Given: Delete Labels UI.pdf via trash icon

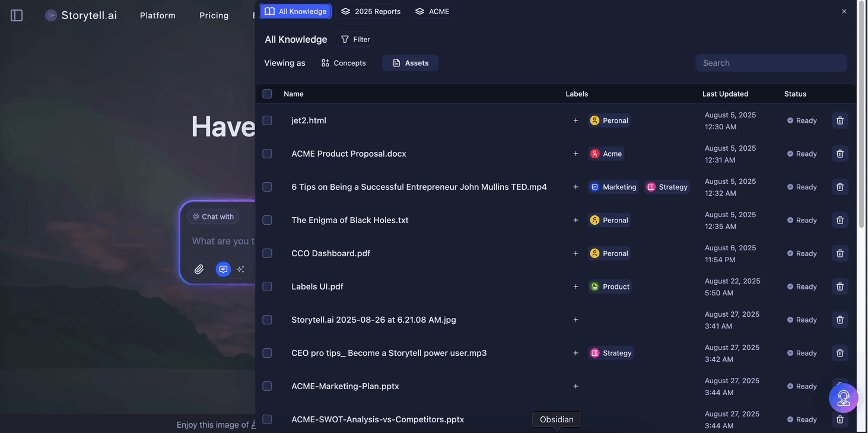Looking at the screenshot, I should click(840, 286).
